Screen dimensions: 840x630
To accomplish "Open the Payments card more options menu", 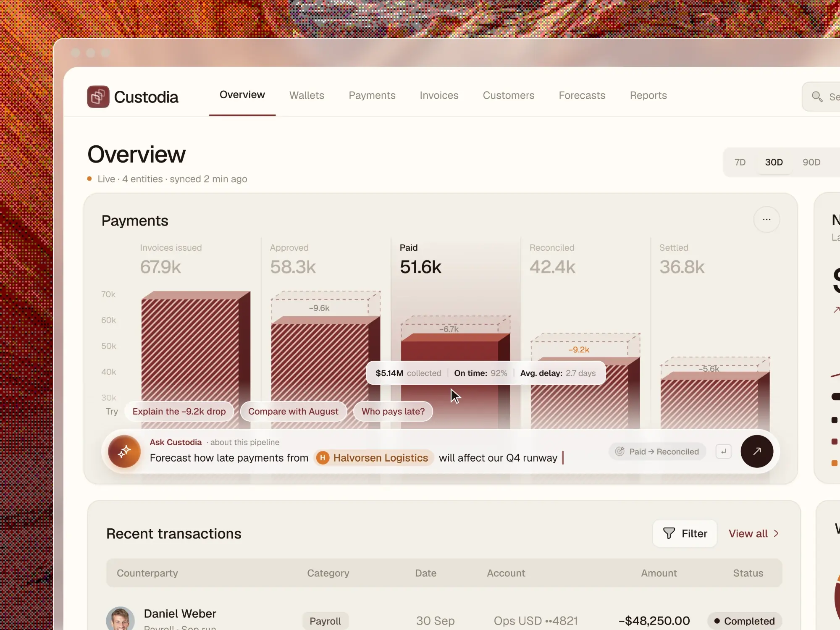I will pos(766,219).
